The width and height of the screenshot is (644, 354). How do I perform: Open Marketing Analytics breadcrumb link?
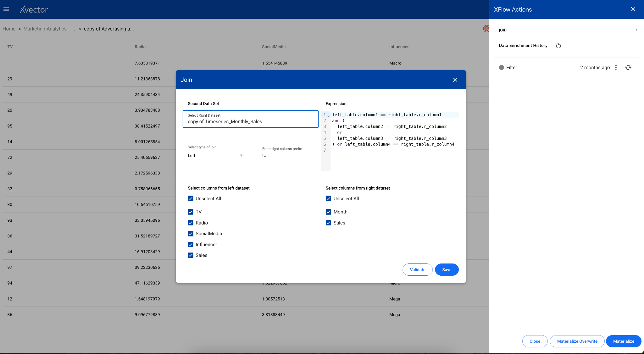click(49, 29)
